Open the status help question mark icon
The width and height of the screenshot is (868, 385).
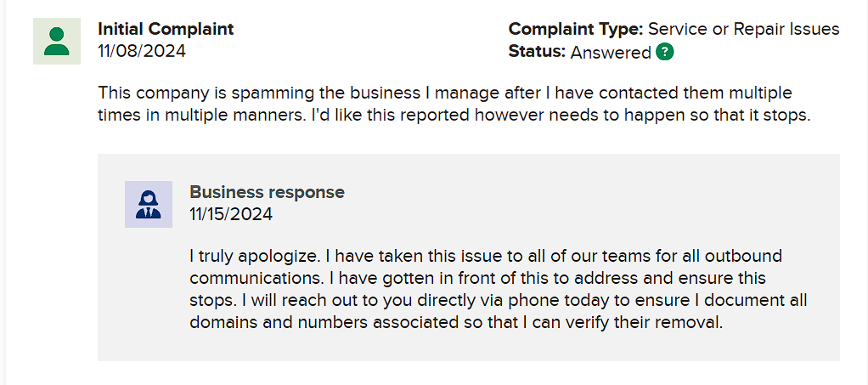pyautogui.click(x=665, y=52)
